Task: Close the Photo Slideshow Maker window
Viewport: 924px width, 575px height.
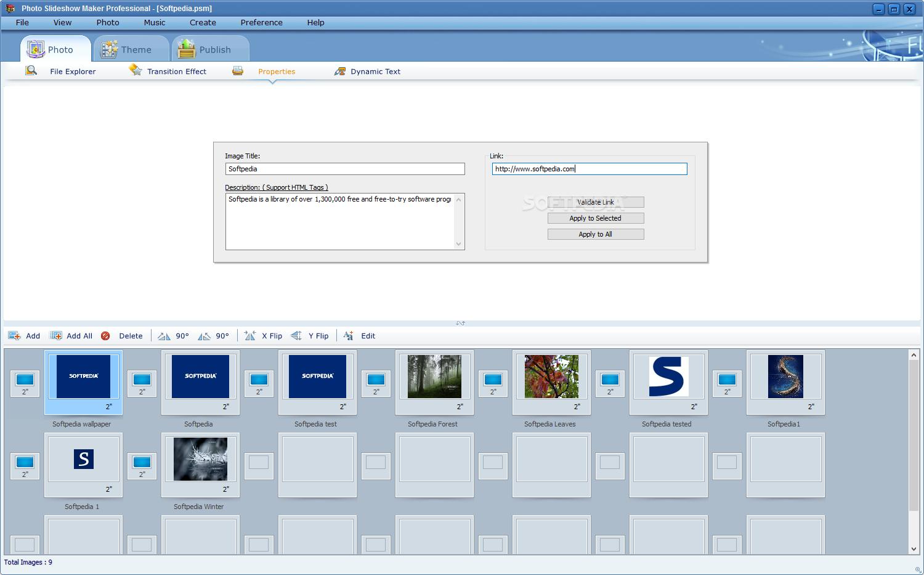Action: click(909, 9)
